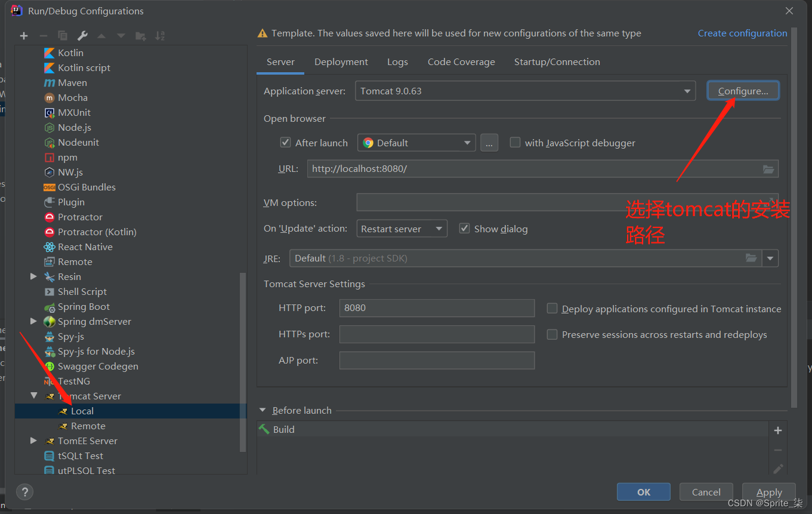Click the folder icon in URL field
Screen dimensions: 812x514
(x=768, y=169)
